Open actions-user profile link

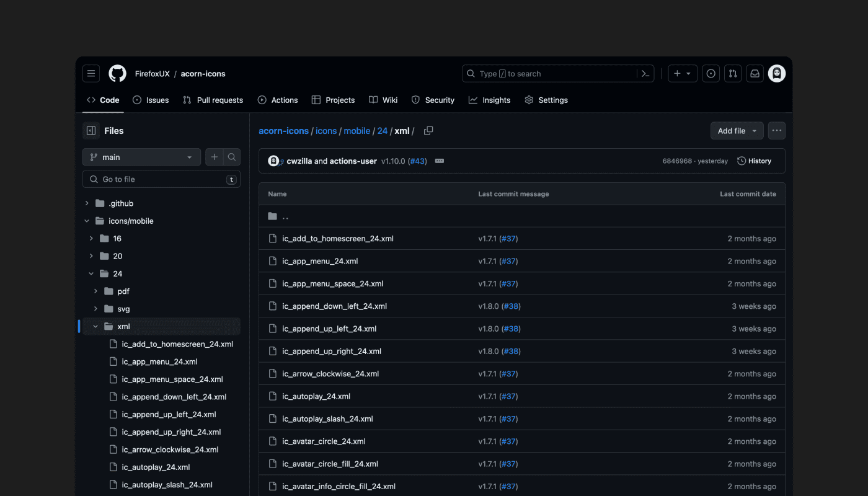pos(353,161)
